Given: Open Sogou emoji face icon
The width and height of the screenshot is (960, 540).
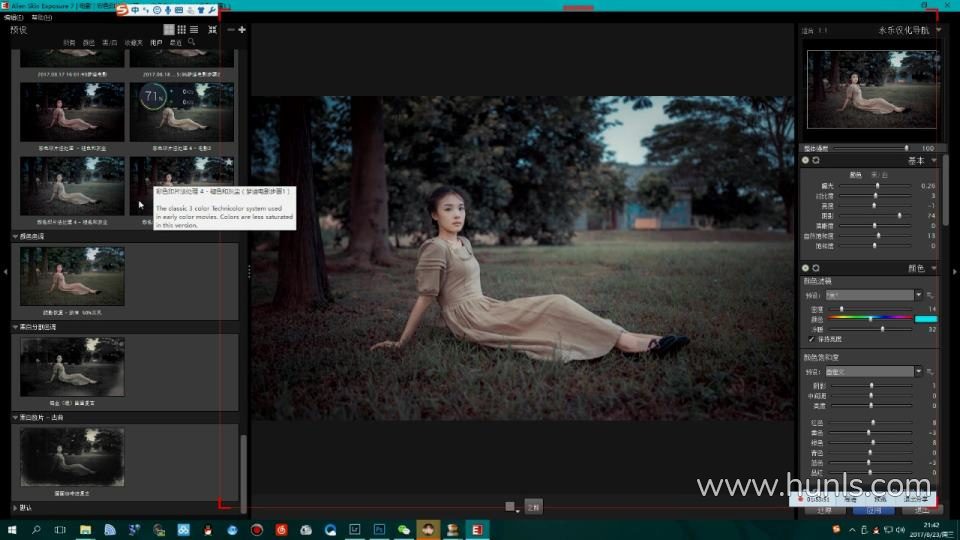Looking at the screenshot, I should [157, 10].
